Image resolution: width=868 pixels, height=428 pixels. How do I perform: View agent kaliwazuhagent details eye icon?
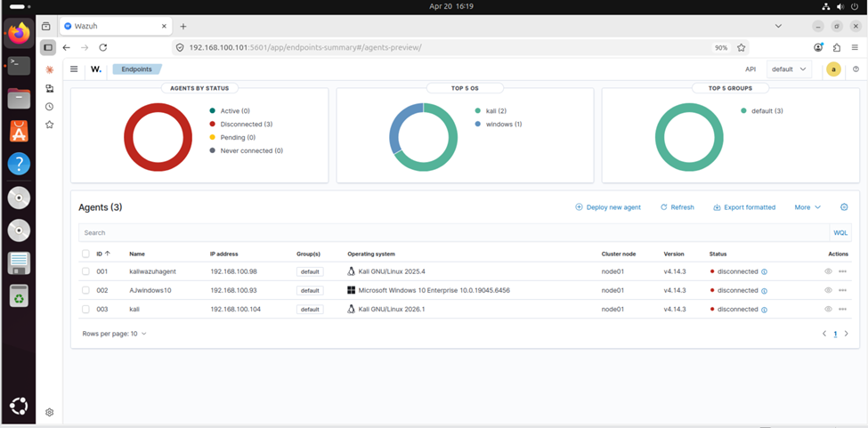click(x=828, y=271)
